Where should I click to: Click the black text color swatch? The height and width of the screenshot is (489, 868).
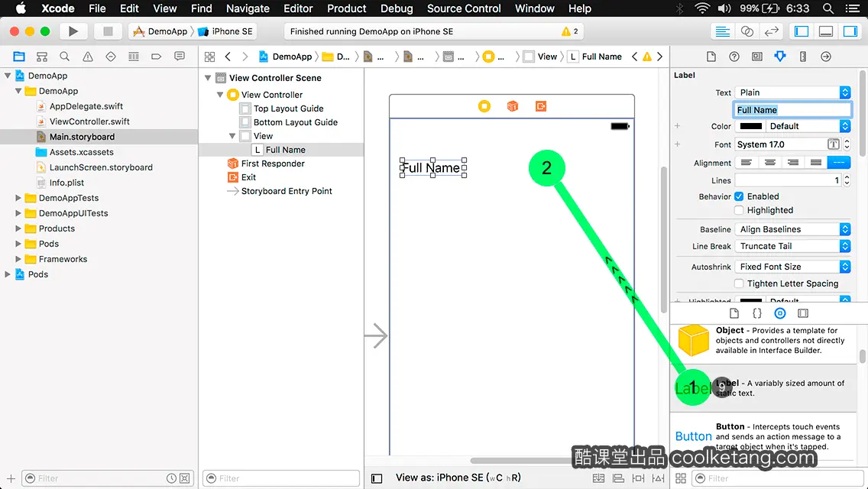tap(750, 126)
